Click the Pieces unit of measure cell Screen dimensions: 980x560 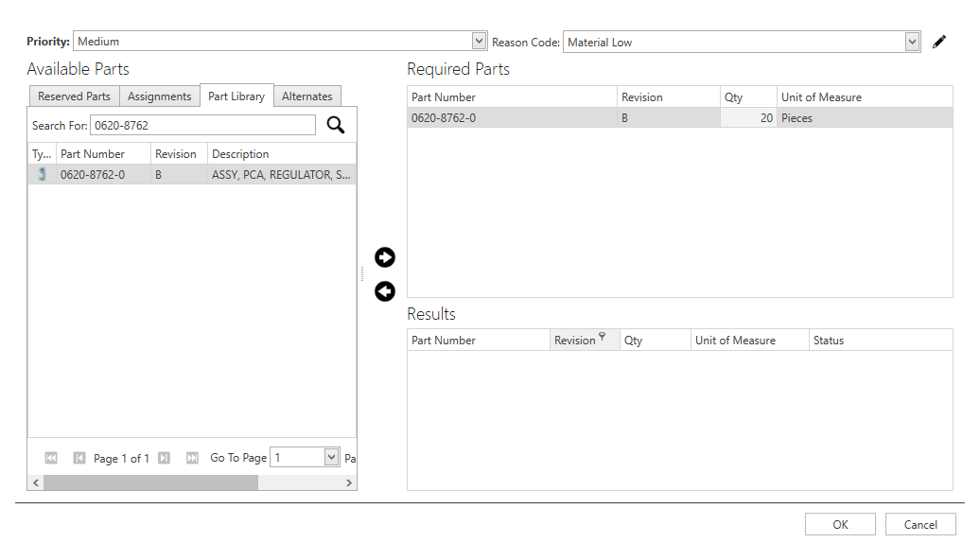pyautogui.click(x=865, y=117)
